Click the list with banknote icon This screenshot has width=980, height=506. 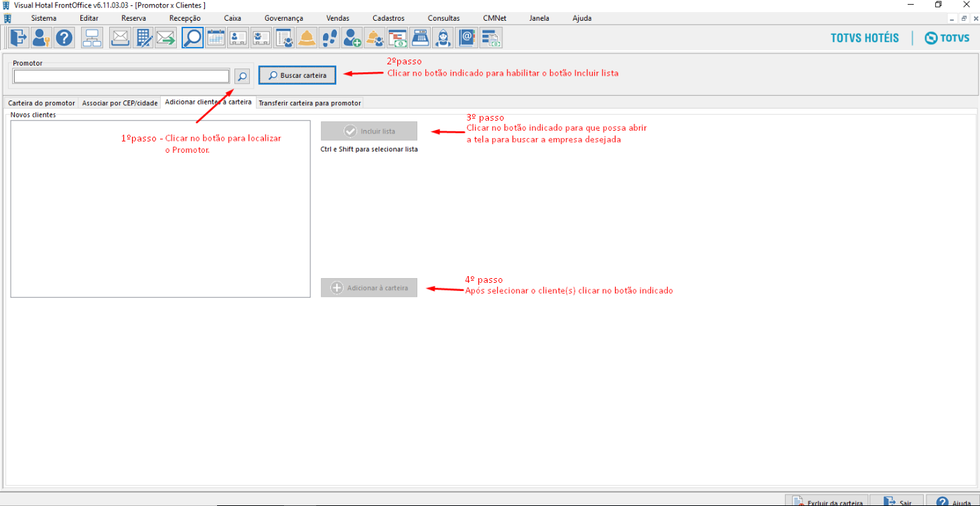491,38
